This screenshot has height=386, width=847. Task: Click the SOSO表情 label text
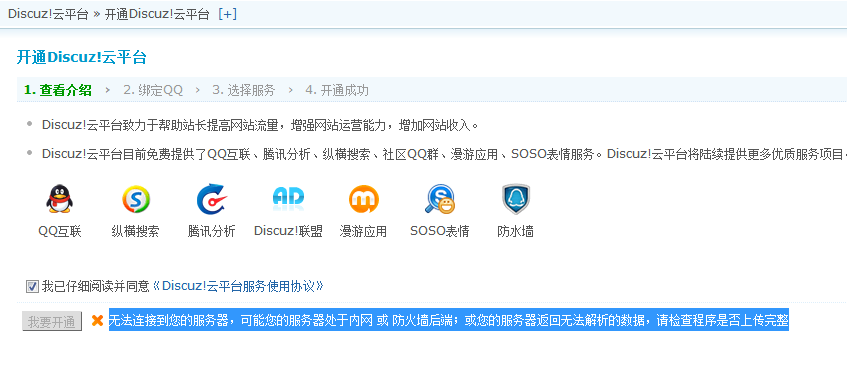point(440,232)
